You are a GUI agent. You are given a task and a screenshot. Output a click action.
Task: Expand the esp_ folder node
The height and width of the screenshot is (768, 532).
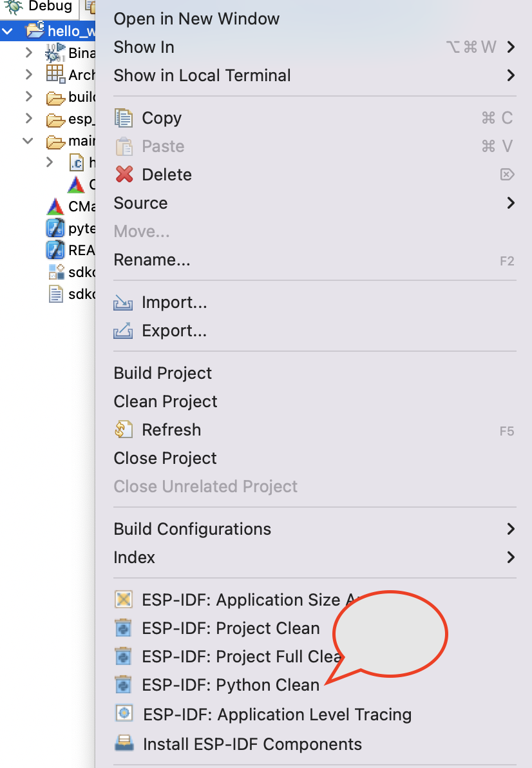click(29, 118)
